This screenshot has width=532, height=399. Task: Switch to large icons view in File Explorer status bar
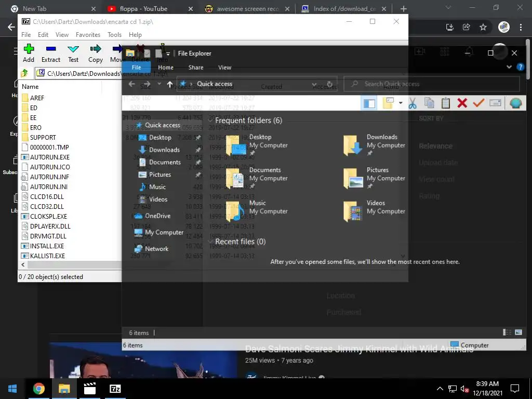coord(518,332)
